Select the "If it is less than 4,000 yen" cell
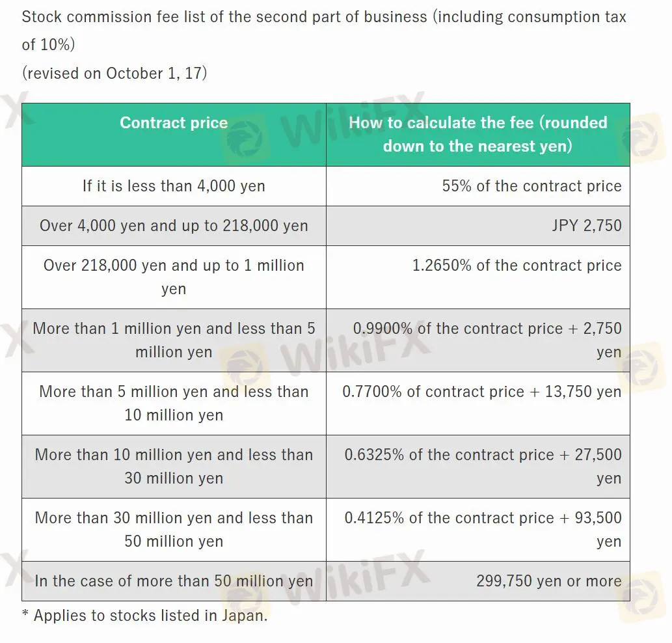Screen dimensions: 672x643 (x=174, y=186)
